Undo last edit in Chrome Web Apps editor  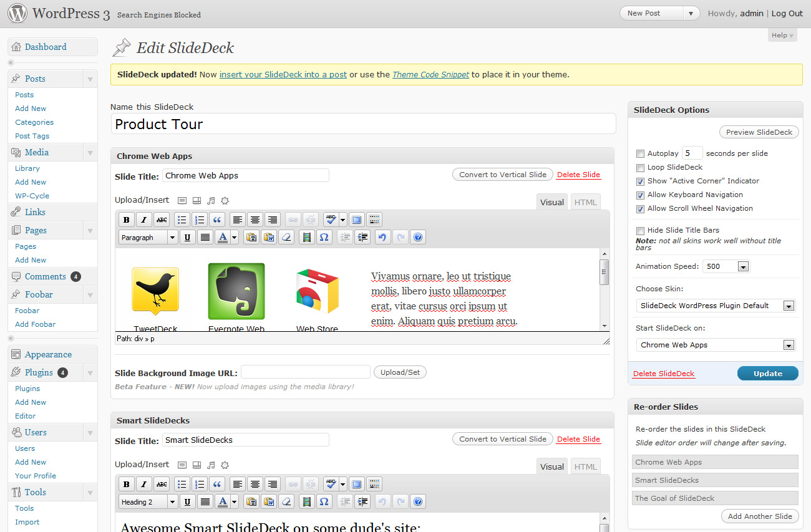click(382, 238)
